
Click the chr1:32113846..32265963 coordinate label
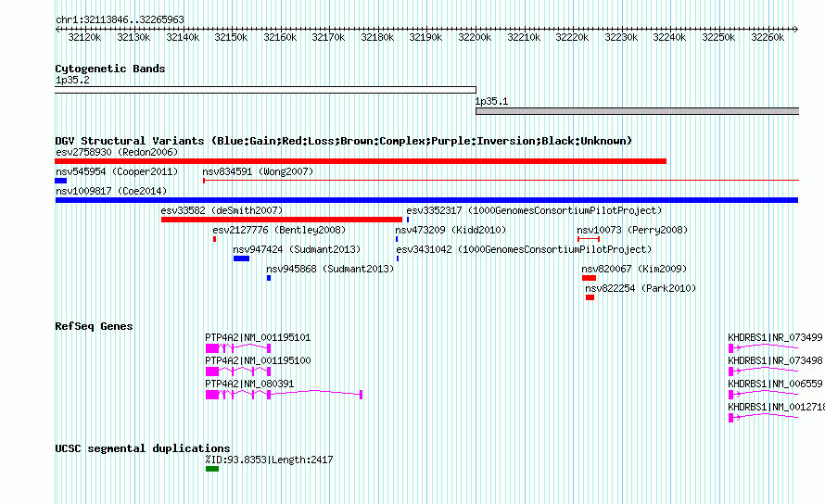click(x=120, y=19)
